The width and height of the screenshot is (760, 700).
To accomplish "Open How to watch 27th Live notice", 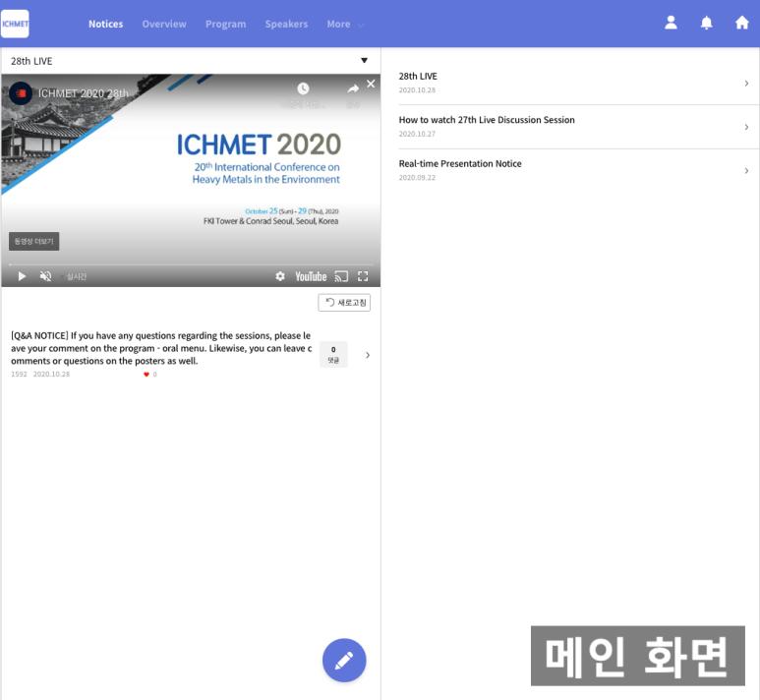I will click(487, 120).
